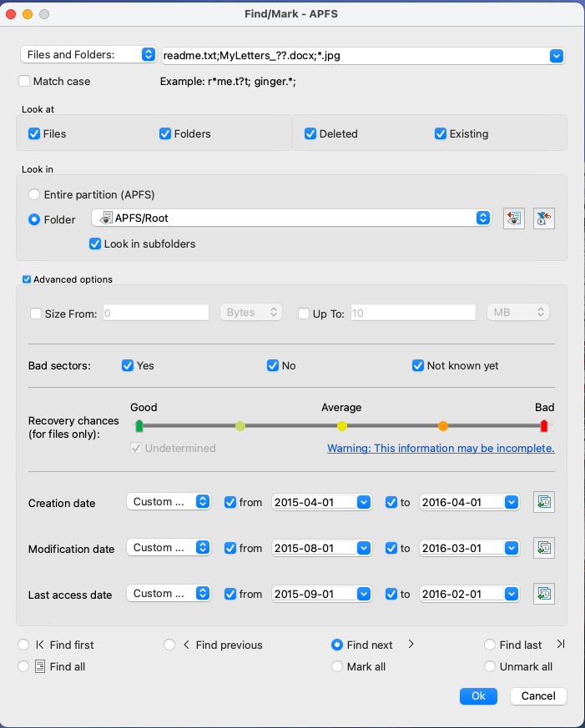The width and height of the screenshot is (585, 728).
Task: Click the Find all list icon
Action: [40, 667]
